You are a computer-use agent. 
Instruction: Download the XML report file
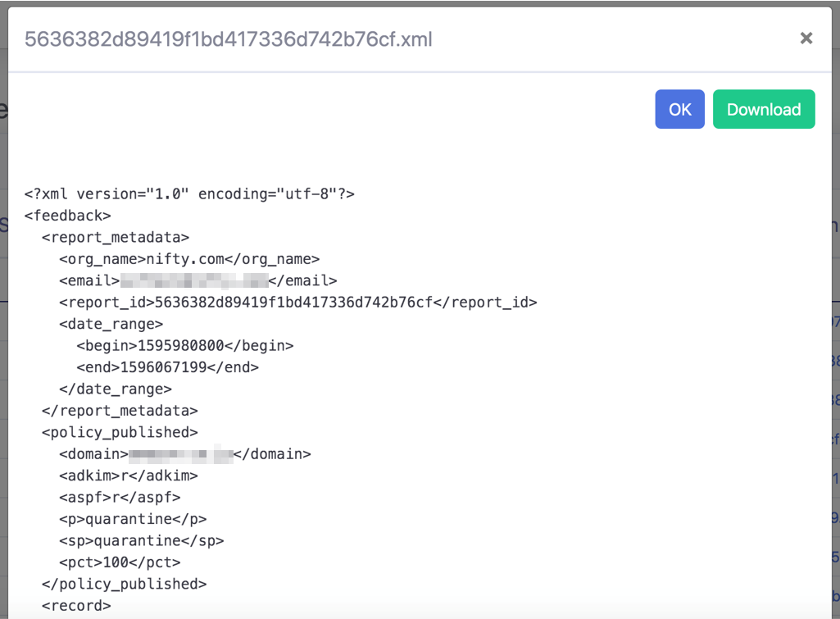coord(764,109)
